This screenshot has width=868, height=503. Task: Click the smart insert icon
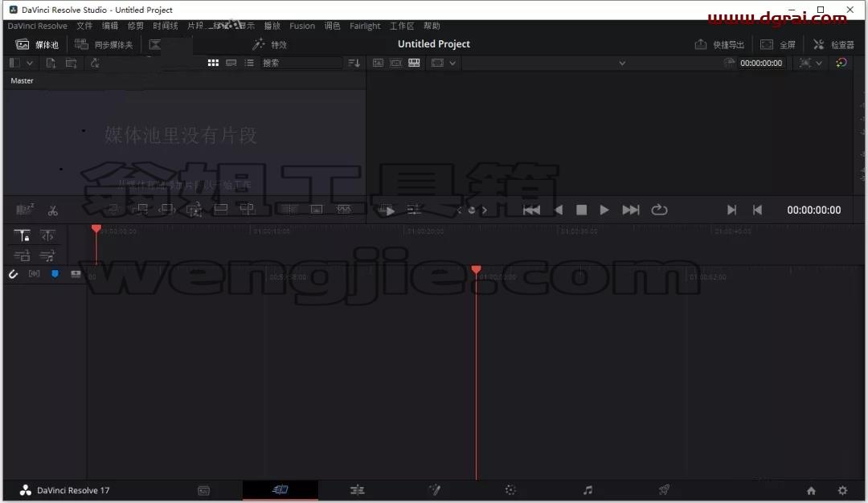tap(113, 209)
